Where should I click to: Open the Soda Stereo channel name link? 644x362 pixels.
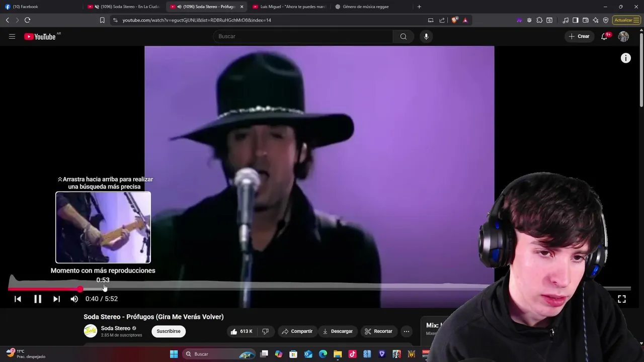(116, 328)
